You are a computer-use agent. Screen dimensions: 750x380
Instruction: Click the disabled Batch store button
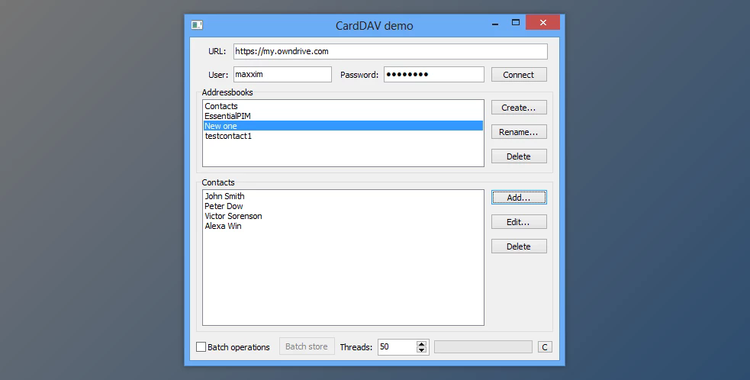(x=307, y=346)
